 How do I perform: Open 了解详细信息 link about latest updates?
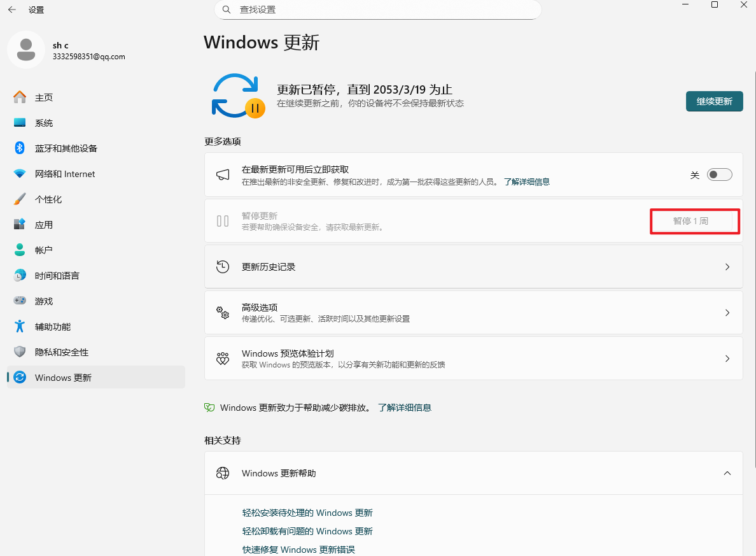point(526,182)
